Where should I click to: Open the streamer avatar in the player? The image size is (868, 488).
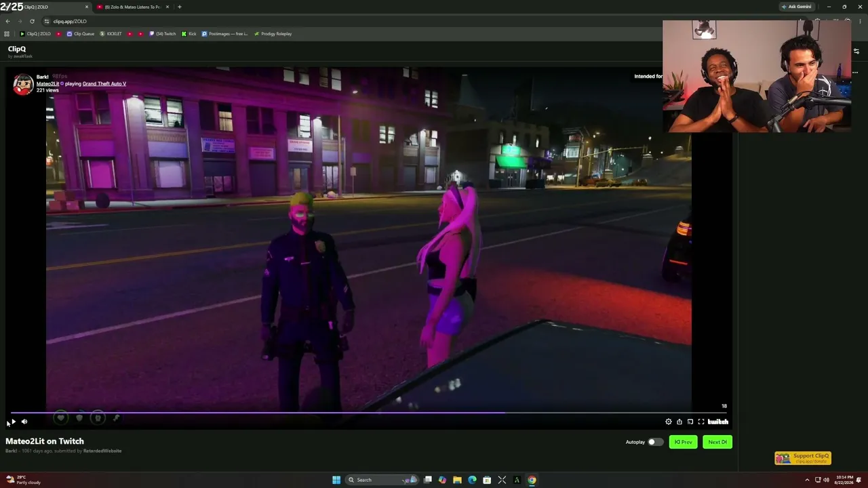pyautogui.click(x=23, y=84)
